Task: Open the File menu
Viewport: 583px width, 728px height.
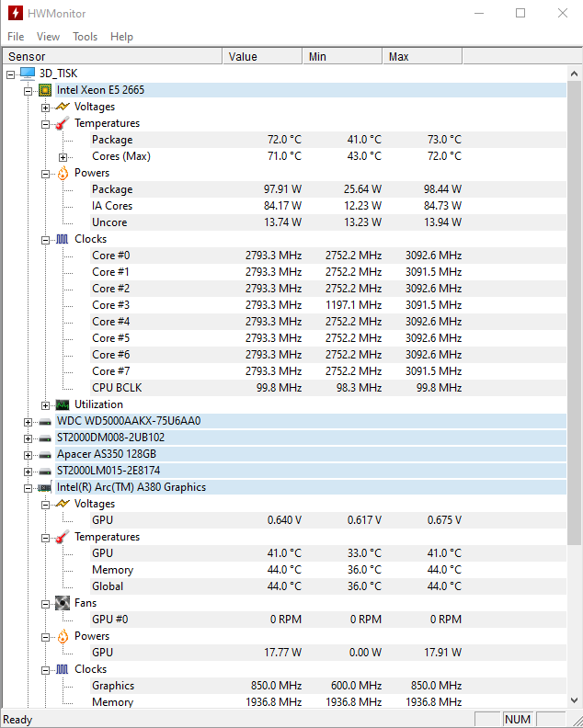Action: click(16, 37)
